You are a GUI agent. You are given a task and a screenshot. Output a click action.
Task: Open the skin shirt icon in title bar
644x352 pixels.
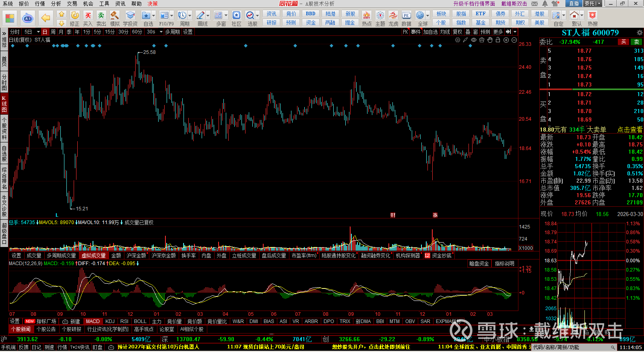[x=556, y=4]
